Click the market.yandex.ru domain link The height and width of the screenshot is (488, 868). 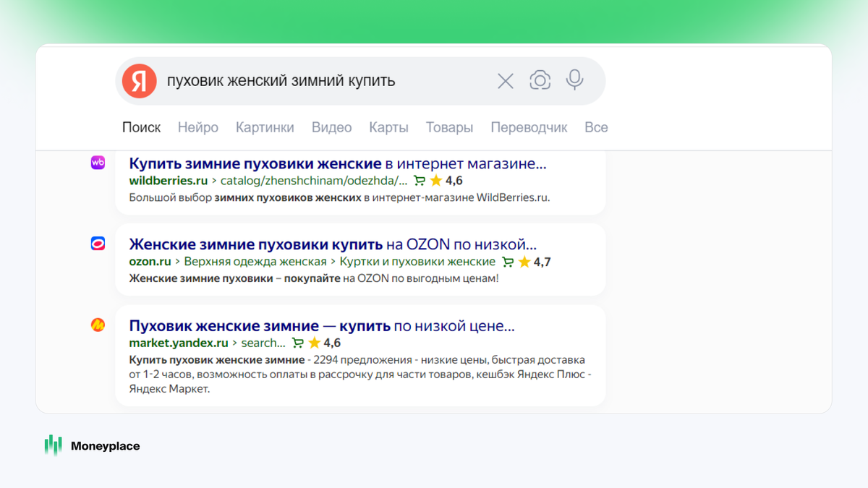[x=179, y=343]
